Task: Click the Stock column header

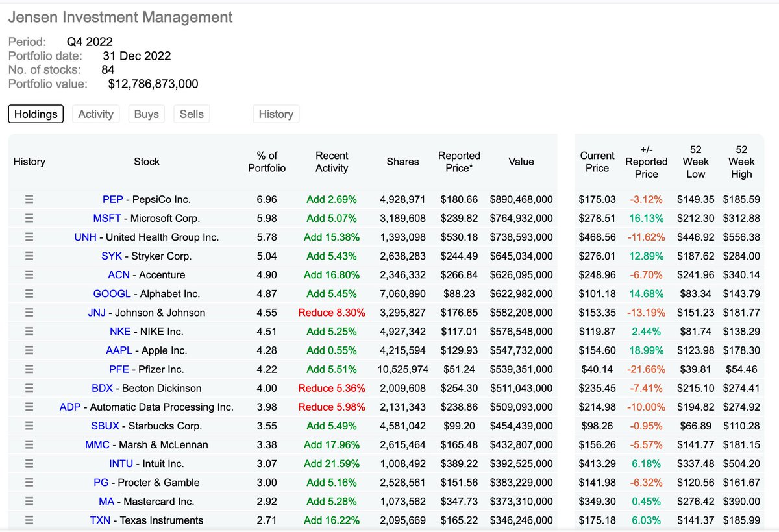Action: [147, 162]
